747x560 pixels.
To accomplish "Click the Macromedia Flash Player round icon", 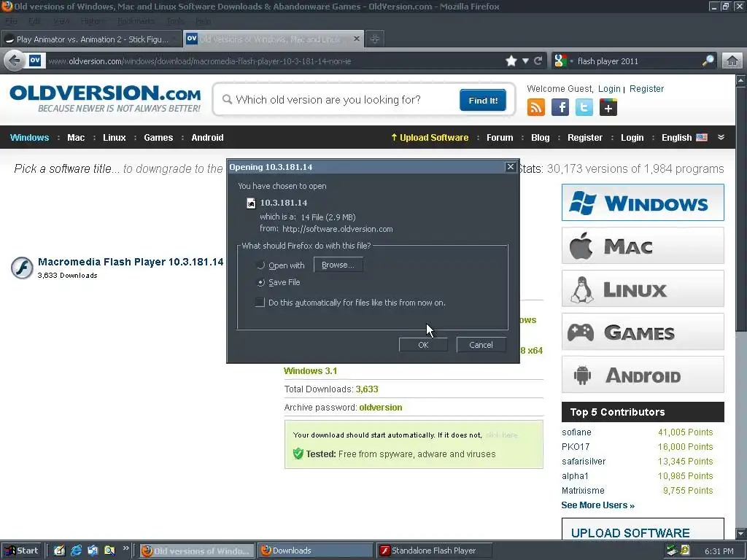I will (x=22, y=268).
